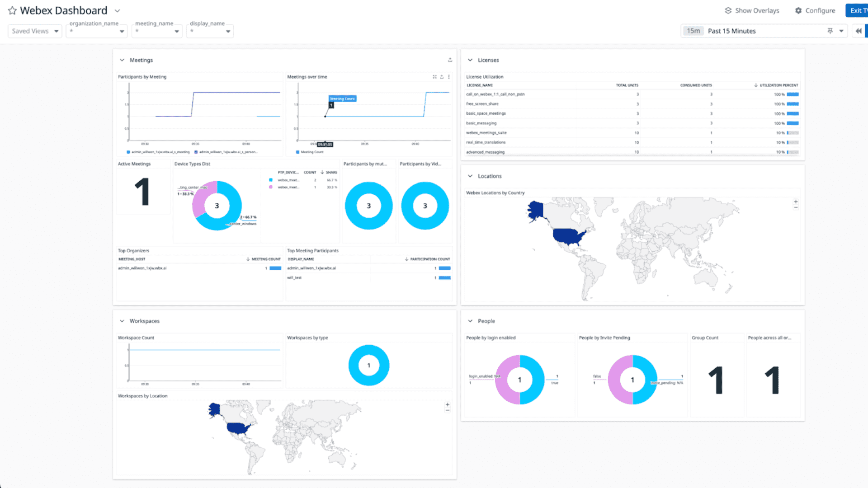Click the basic_space_meetings license row

pos(632,113)
